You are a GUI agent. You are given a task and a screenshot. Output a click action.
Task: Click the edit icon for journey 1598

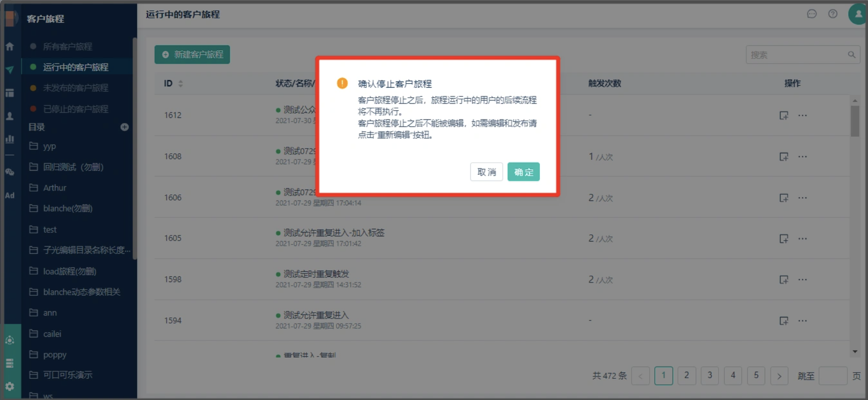pos(784,280)
